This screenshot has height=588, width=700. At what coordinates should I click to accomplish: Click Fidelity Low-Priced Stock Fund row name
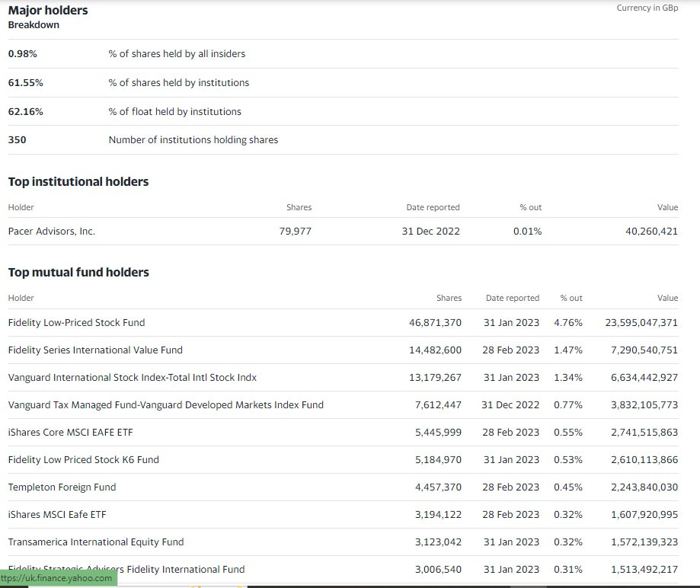click(x=76, y=323)
